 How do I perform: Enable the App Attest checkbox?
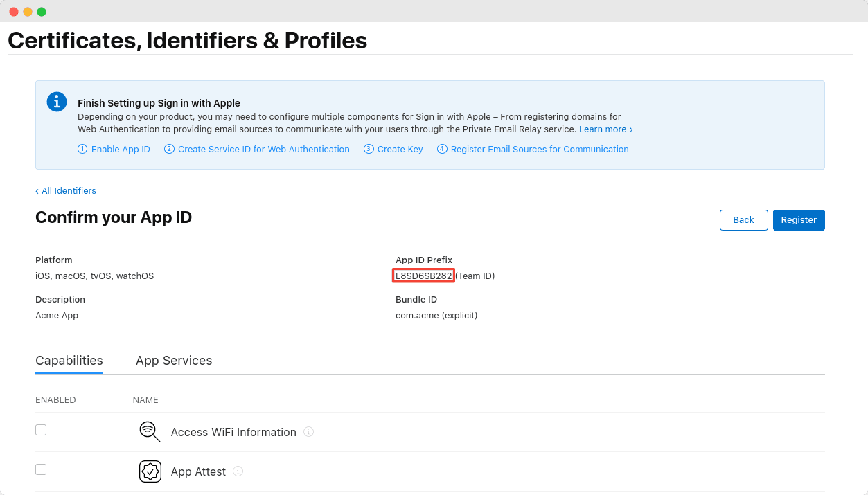(x=41, y=469)
